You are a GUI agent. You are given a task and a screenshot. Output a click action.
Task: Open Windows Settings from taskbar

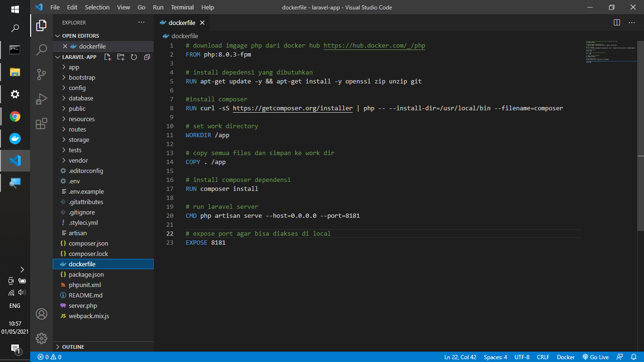15,94
